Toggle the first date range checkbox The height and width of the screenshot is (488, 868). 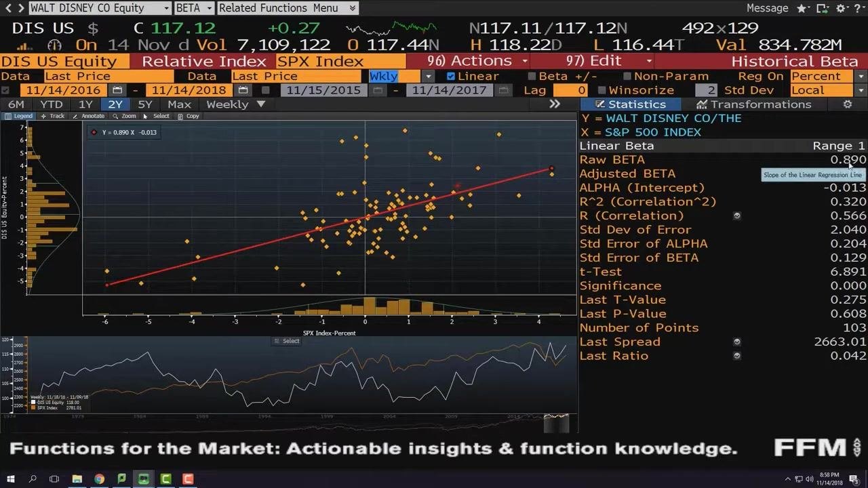pos(6,90)
